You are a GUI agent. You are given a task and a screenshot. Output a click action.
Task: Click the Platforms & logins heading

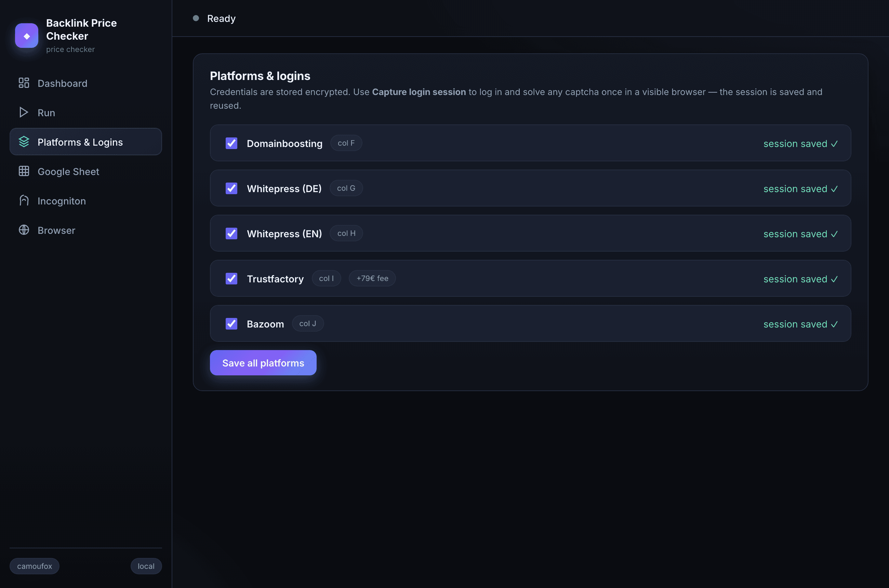(x=260, y=76)
